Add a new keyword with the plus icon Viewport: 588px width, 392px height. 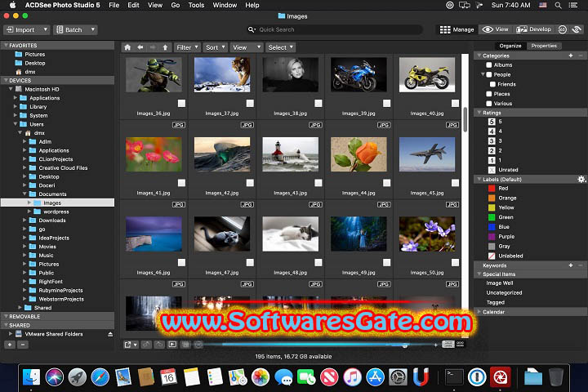[x=571, y=265]
